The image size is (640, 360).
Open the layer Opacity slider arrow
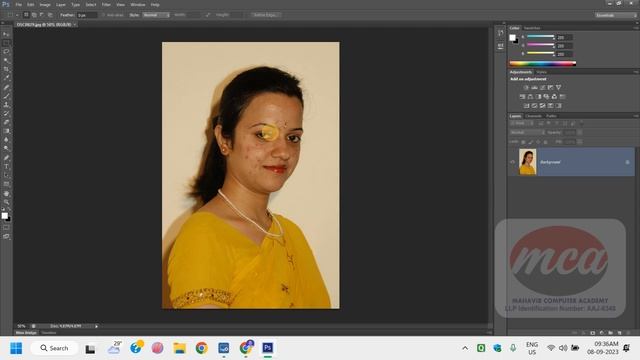point(580,133)
